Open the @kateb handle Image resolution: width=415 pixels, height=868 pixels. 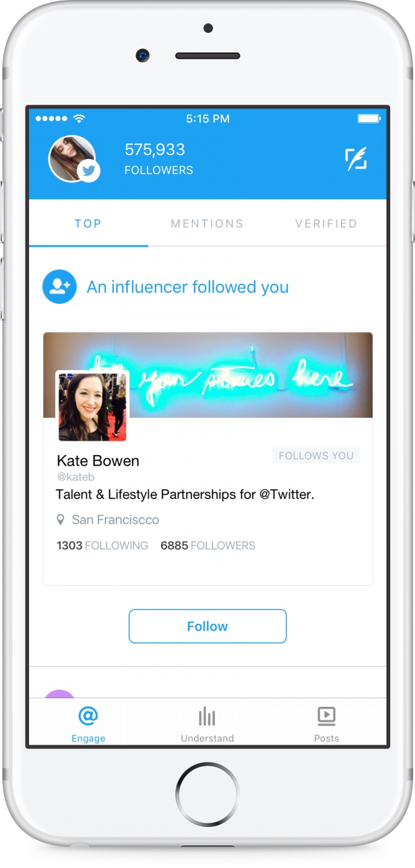point(76,477)
